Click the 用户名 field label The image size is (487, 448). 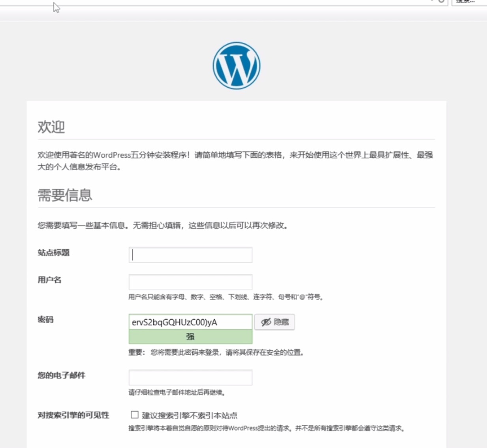(x=49, y=280)
